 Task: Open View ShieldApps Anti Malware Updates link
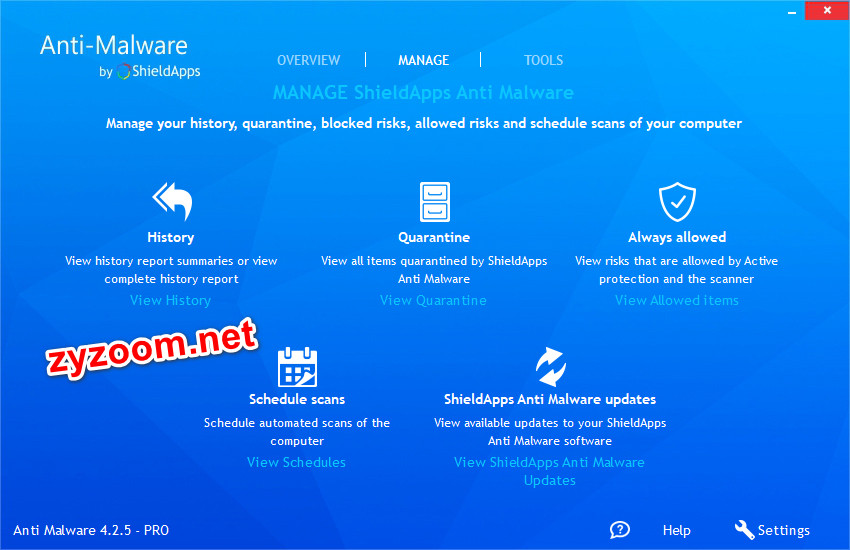coord(549,471)
